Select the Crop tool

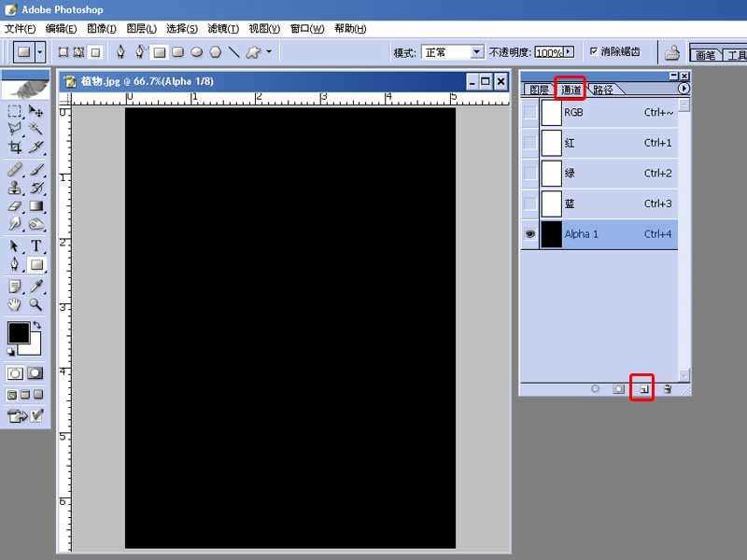14,147
